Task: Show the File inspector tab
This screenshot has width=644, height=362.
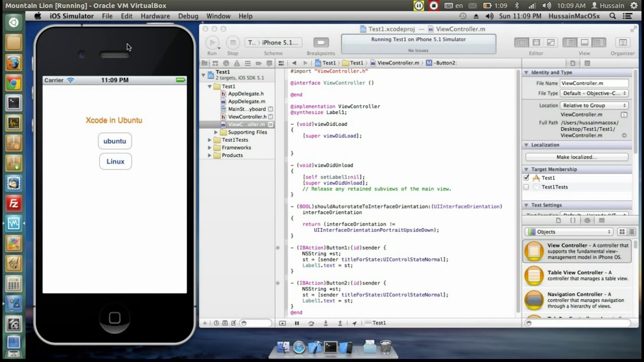Action: [573, 63]
